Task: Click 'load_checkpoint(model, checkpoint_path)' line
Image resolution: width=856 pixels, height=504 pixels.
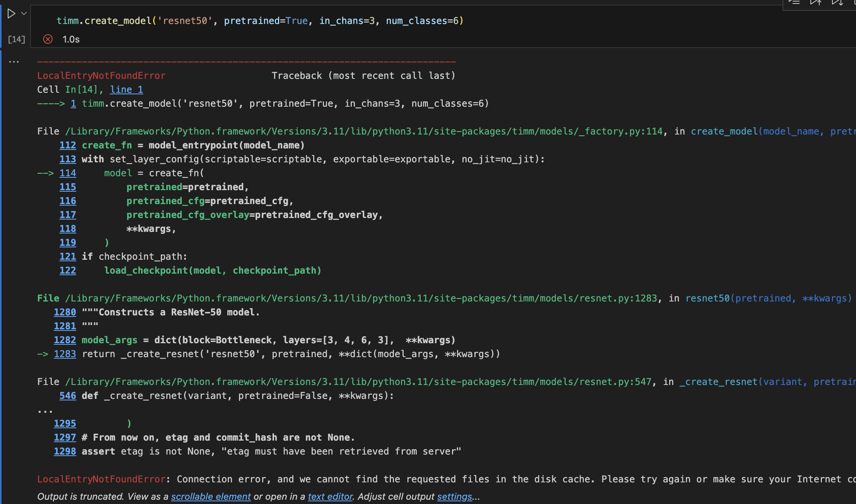Action: coord(213,271)
